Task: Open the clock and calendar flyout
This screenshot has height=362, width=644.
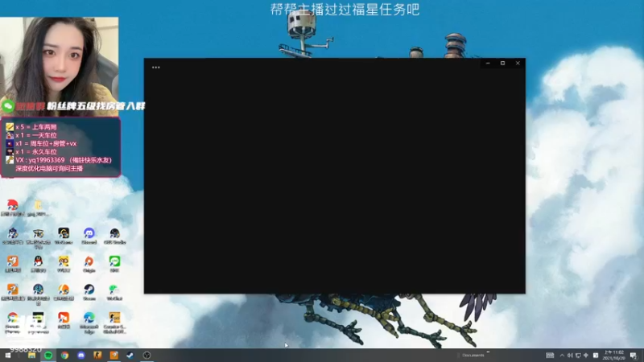Action: (614, 356)
